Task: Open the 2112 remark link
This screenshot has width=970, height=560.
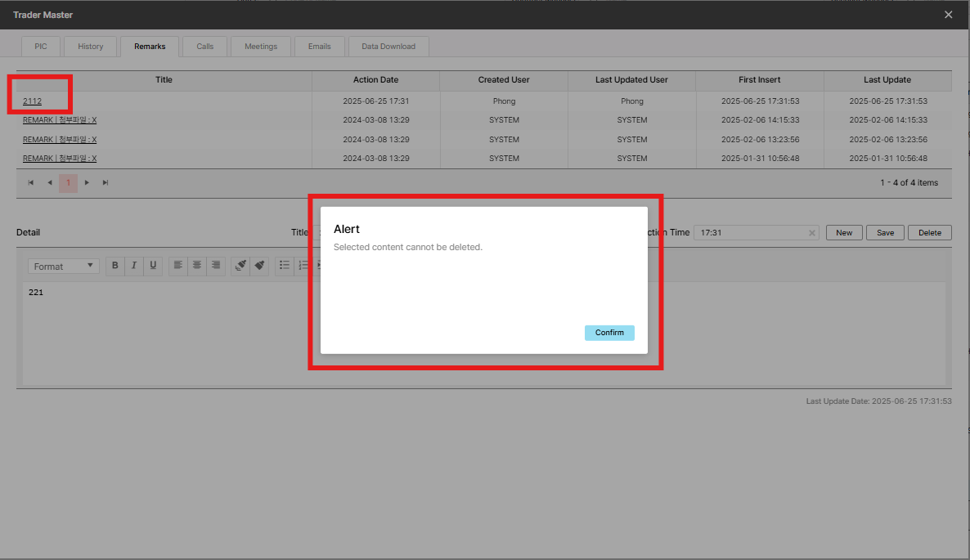Action: pos(33,101)
